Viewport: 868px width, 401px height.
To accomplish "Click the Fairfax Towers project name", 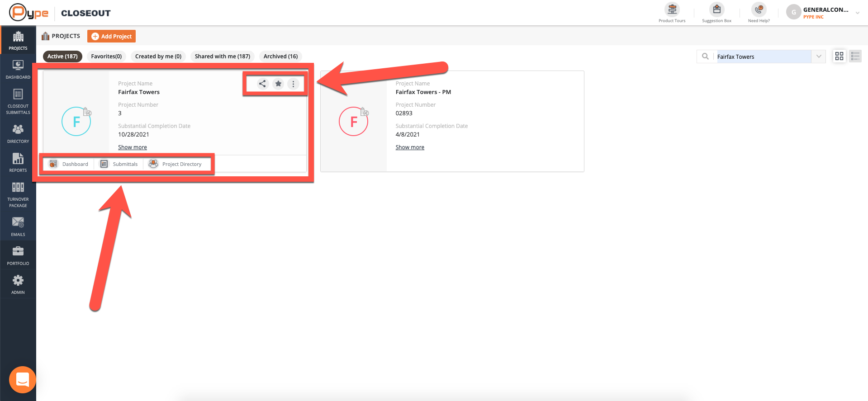I will click(139, 92).
